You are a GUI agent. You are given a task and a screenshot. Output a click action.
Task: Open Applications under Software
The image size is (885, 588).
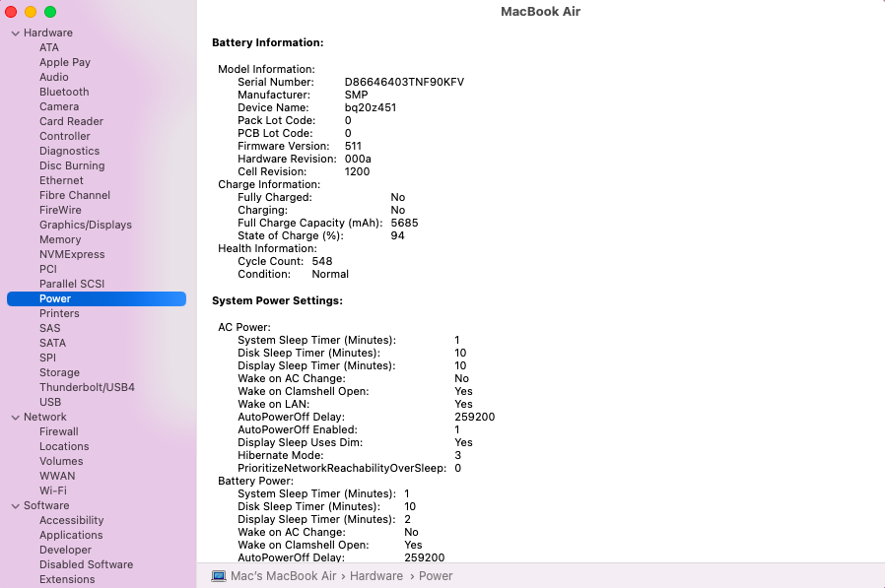pyautogui.click(x=71, y=535)
